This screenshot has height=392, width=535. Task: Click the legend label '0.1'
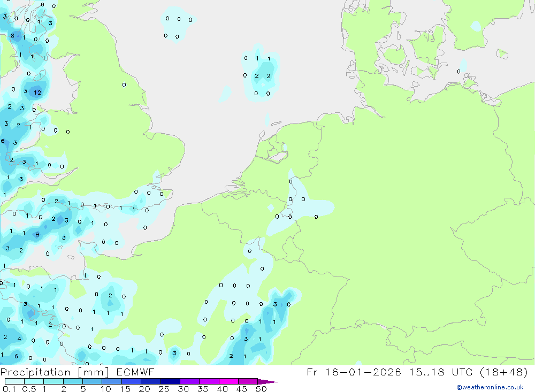tap(9, 389)
